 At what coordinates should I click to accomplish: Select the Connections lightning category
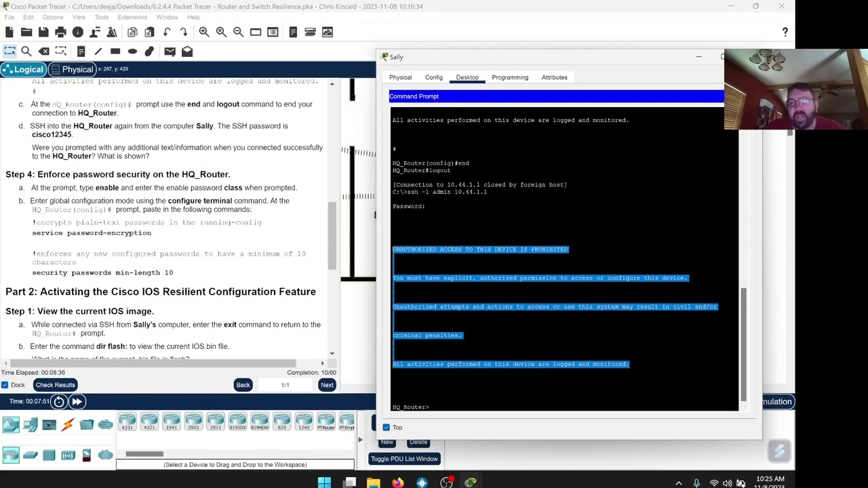pyautogui.click(x=68, y=425)
